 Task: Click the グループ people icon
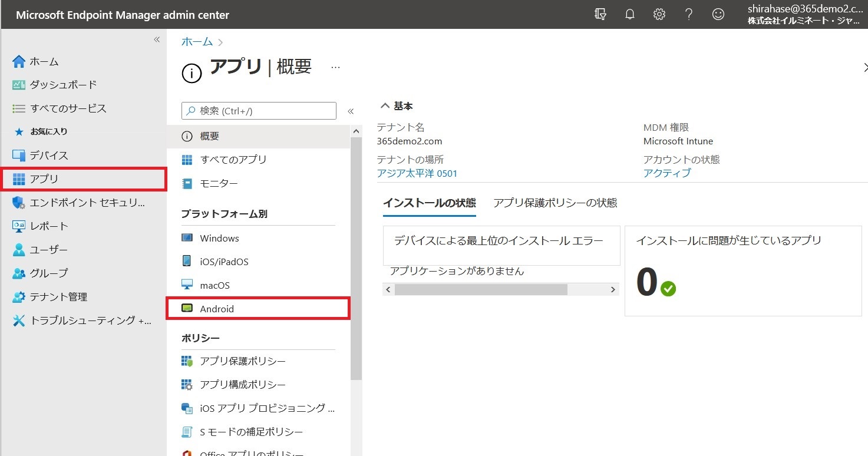[x=19, y=273]
